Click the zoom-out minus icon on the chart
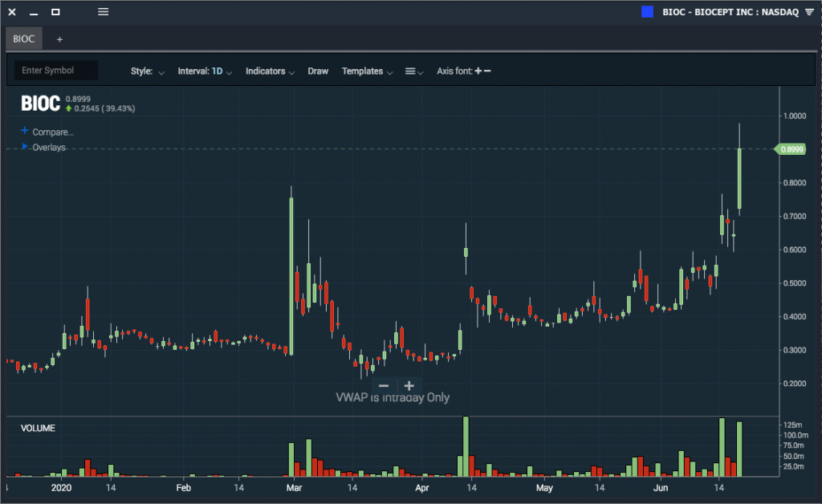Screen dimensions: 822x504 pyautogui.click(x=384, y=384)
